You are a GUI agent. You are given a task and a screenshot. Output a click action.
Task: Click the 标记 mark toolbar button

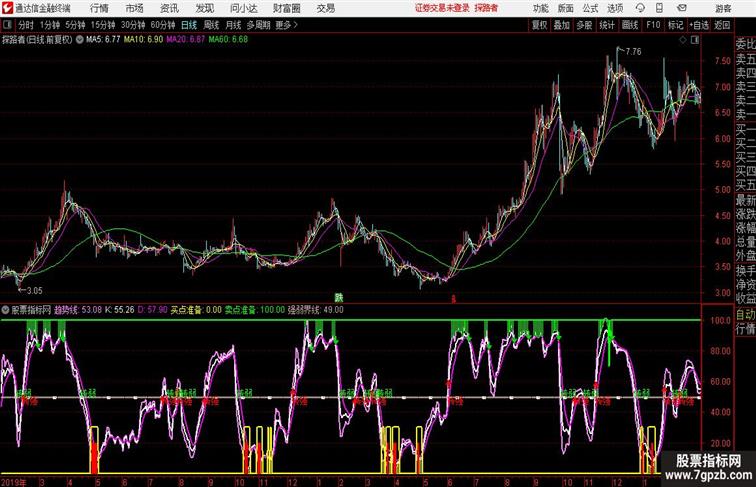[x=675, y=25]
